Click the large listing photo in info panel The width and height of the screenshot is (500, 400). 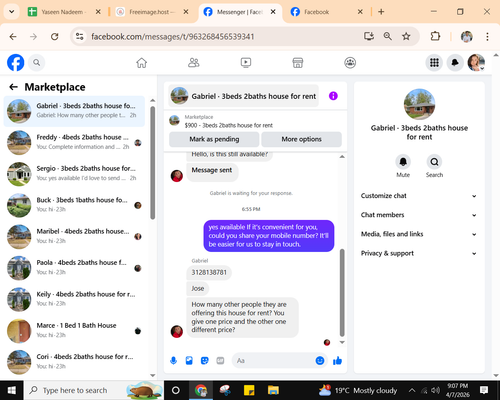(419, 104)
